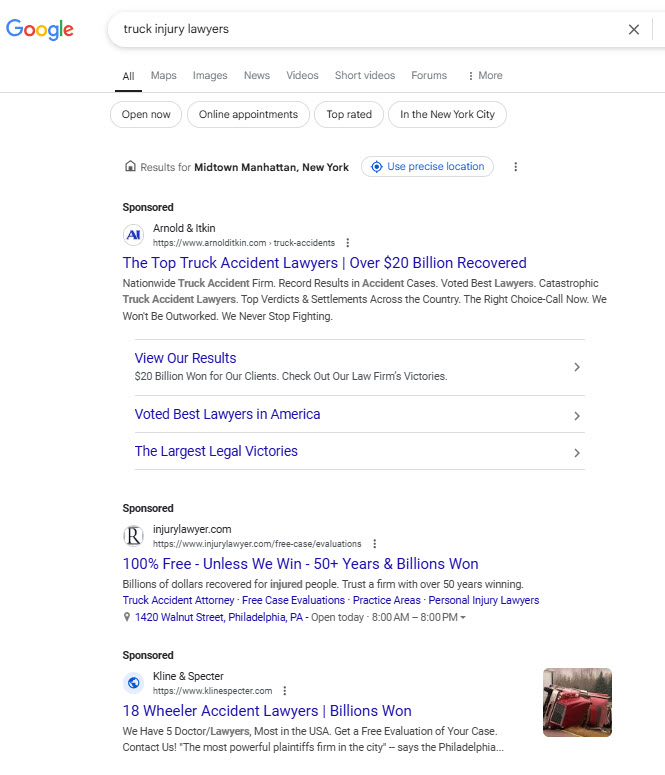This screenshot has width=665, height=775.
Task: Click the chevron beside Largest Legal Victories
Action: point(576,453)
